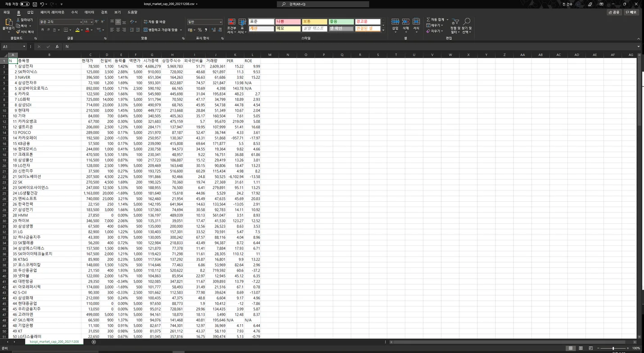This screenshot has width=644, height=353.
Task: Apply the 좋음 (Good) cell style
Action: pos(341,22)
